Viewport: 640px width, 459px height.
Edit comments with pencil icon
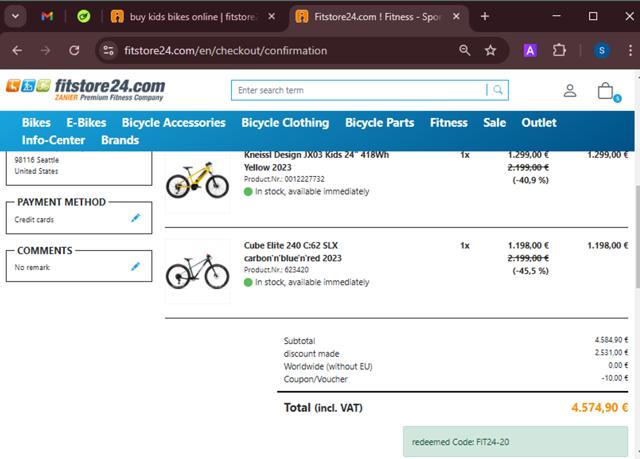click(136, 266)
